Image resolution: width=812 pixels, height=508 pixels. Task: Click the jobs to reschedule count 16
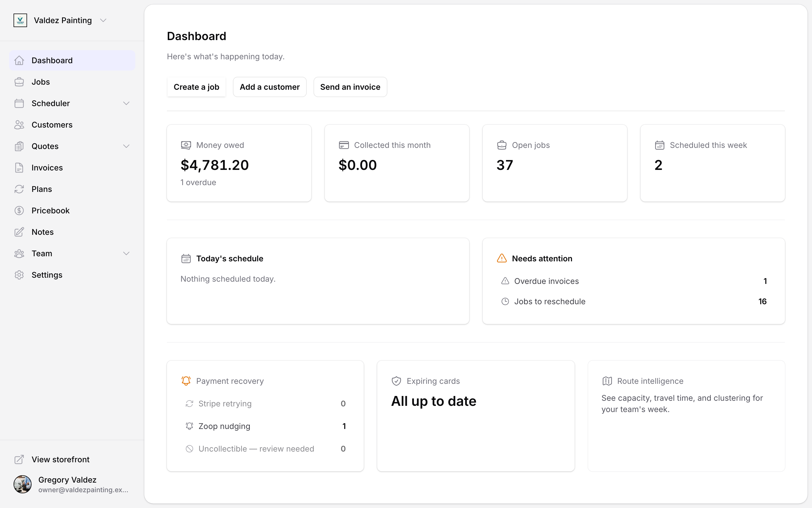pyautogui.click(x=762, y=301)
